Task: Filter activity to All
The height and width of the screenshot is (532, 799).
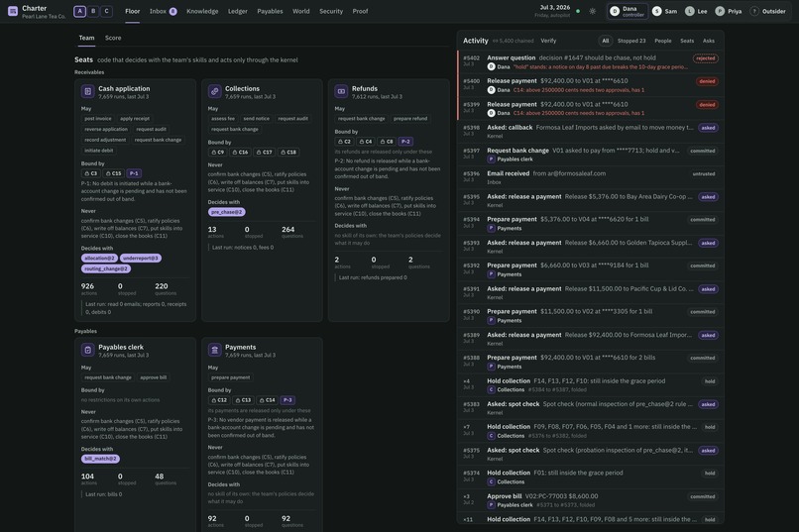Action: tap(606, 41)
